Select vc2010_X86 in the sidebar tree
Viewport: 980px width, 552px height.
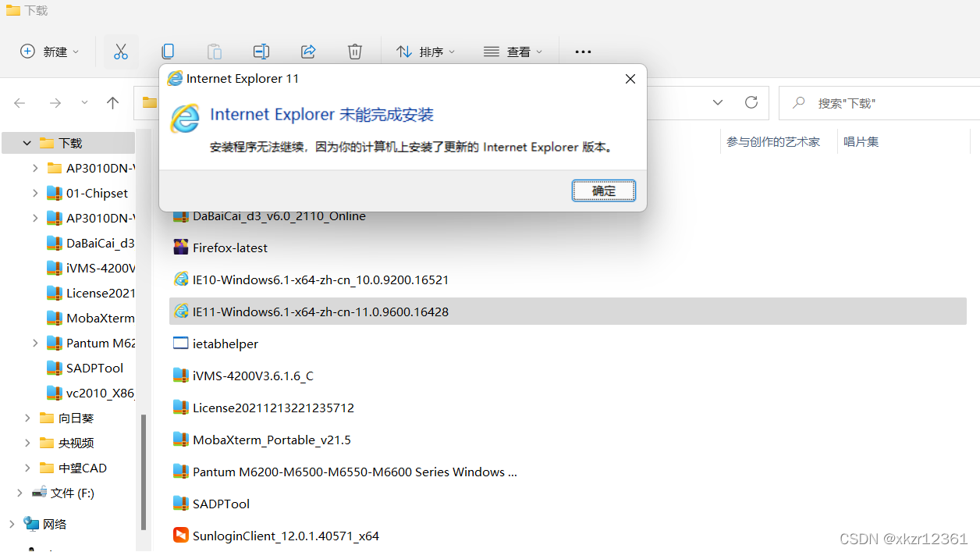point(100,393)
